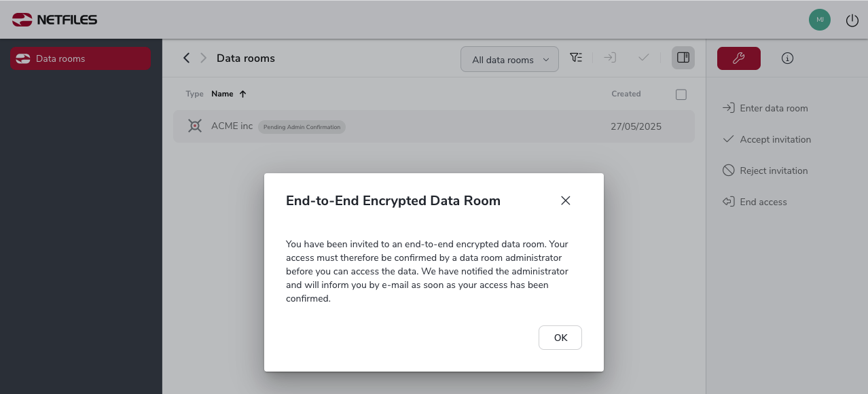Screen dimensions: 868x394
Task: Open the filter list icon
Action: [x=576, y=58]
